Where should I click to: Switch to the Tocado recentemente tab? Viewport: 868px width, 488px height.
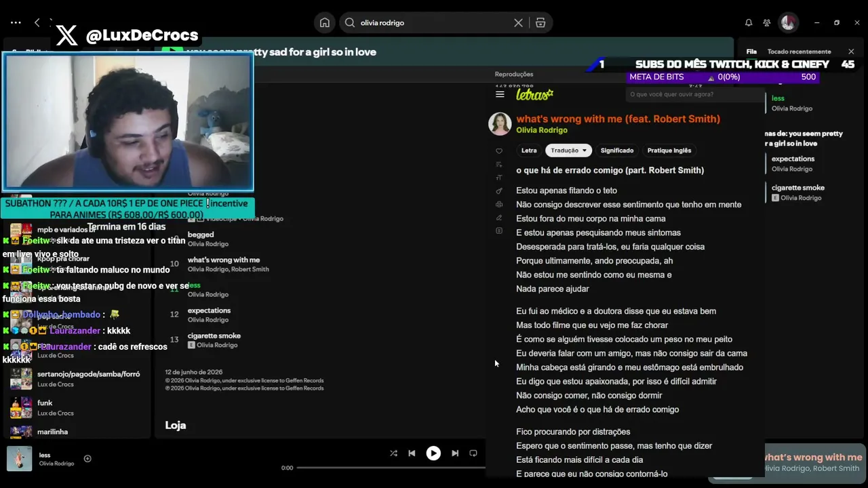coord(799,52)
